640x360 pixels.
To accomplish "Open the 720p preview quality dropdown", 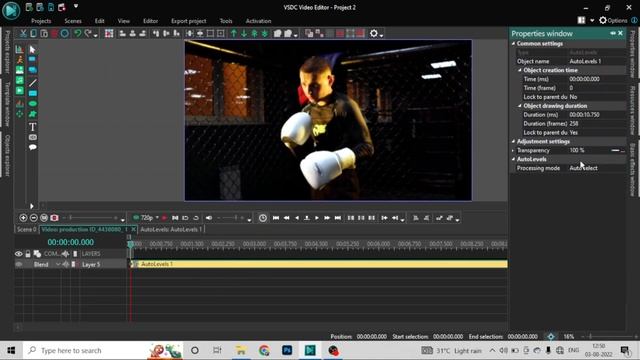I will 157,218.
